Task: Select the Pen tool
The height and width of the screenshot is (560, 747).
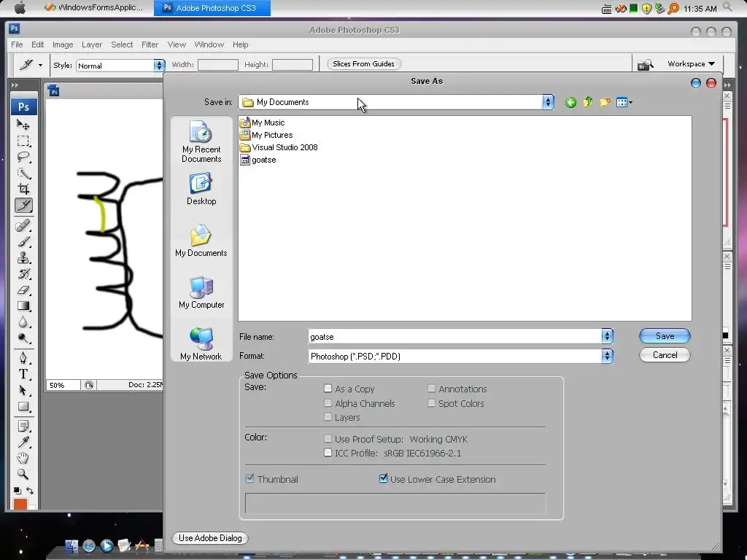Action: [23, 357]
